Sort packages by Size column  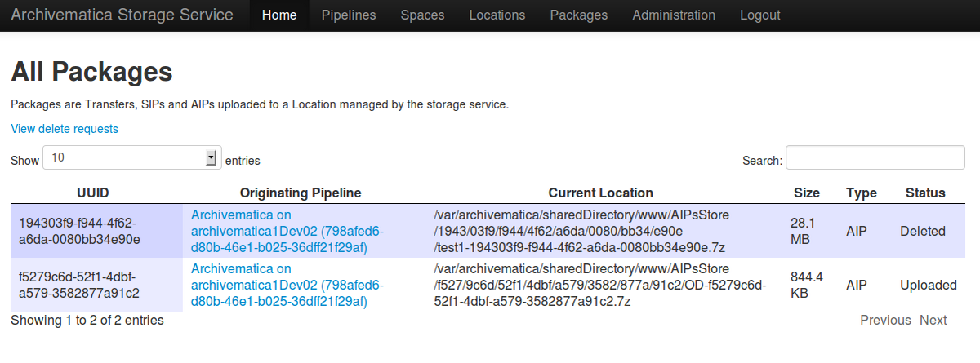tap(806, 193)
